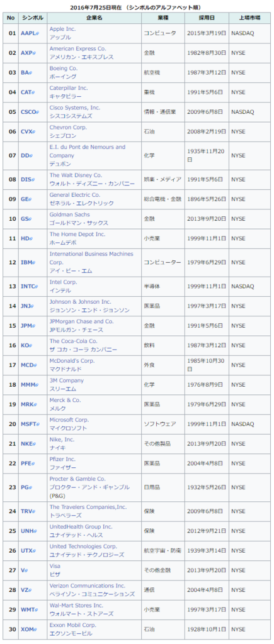Click the NKE ticker link
Screen dimensions: 274x644
(28, 444)
